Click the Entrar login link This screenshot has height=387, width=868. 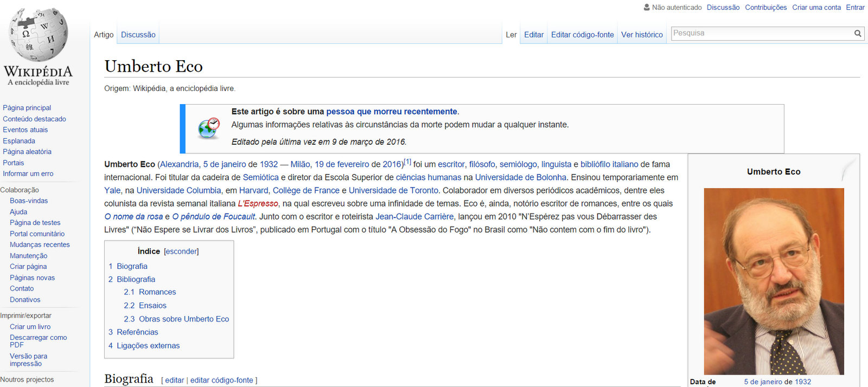[x=855, y=8]
